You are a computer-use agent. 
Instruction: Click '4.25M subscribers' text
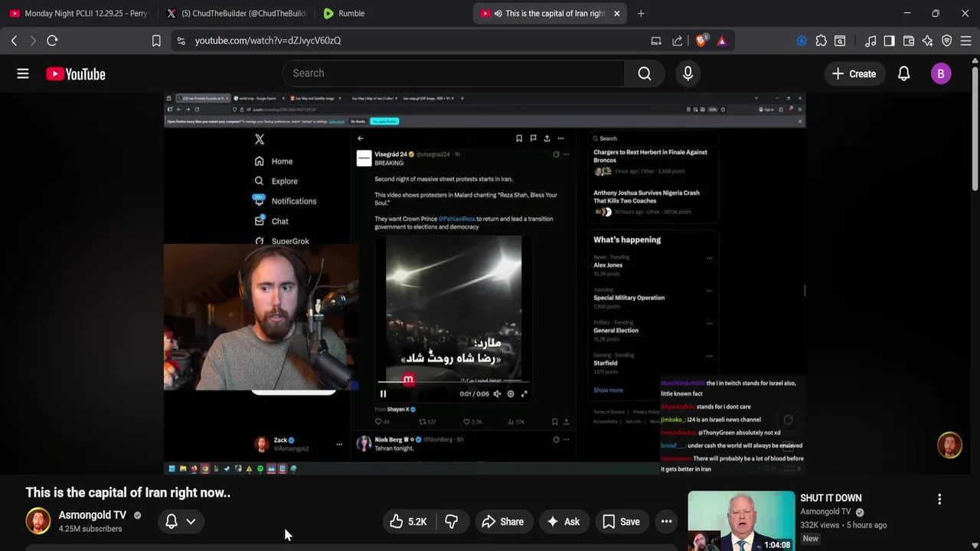tap(90, 529)
